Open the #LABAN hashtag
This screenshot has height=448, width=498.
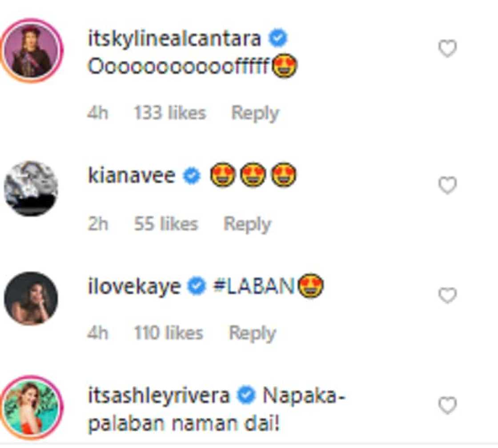point(254,287)
